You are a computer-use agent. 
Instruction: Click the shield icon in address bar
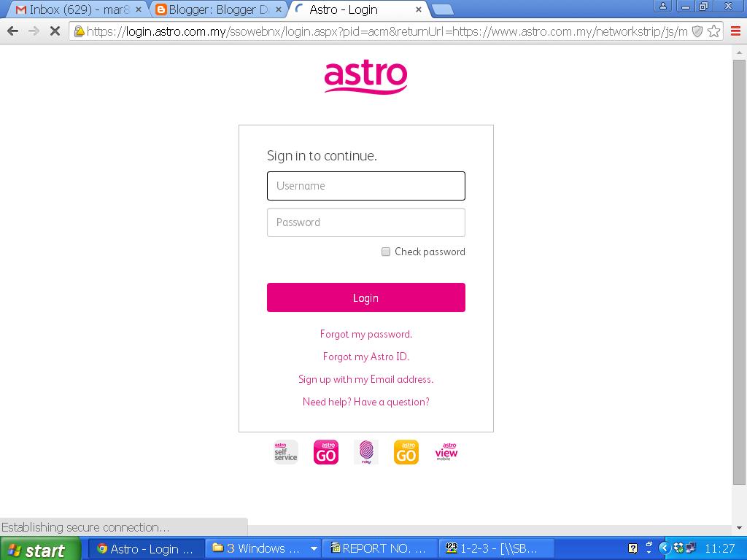[x=697, y=31]
